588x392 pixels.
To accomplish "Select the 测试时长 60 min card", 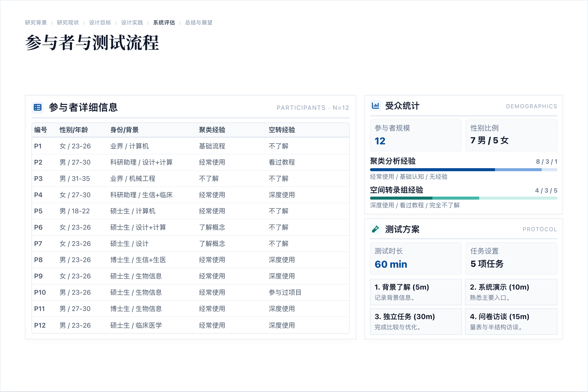I will click(x=416, y=259).
